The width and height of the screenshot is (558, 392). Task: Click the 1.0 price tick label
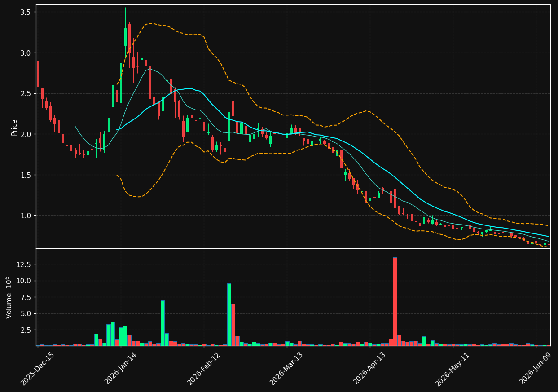click(26, 216)
